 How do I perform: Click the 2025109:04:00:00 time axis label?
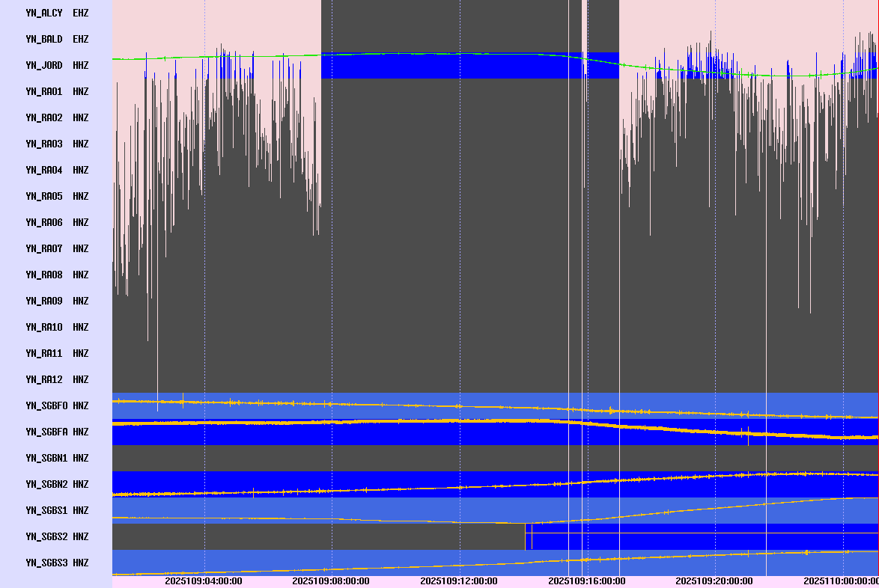[x=204, y=581]
